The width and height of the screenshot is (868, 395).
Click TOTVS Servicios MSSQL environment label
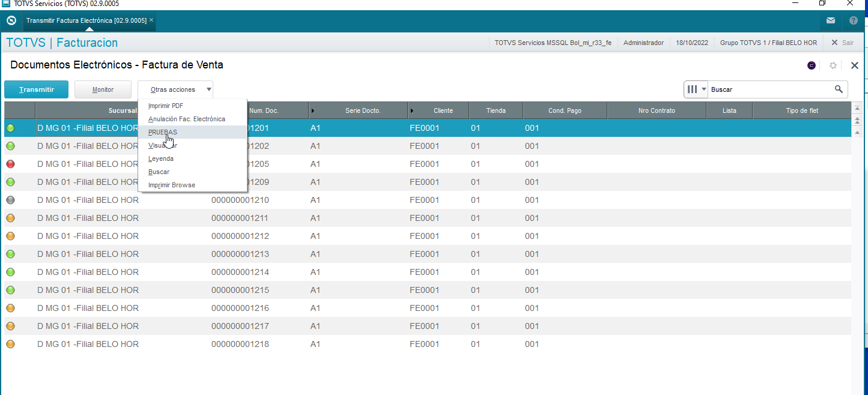click(553, 43)
